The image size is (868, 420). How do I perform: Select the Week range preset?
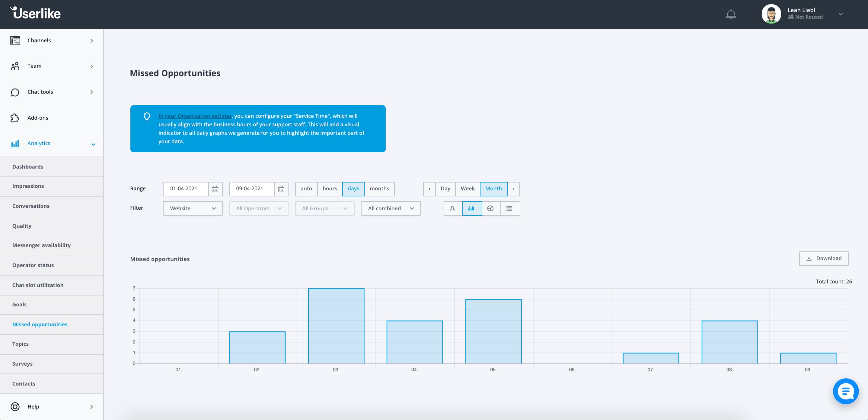point(468,189)
